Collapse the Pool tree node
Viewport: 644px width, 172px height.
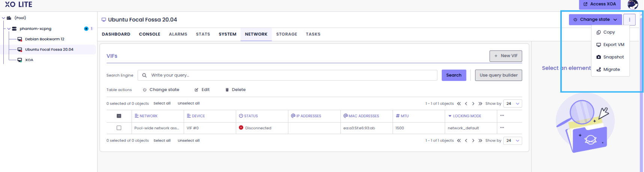click(4, 18)
